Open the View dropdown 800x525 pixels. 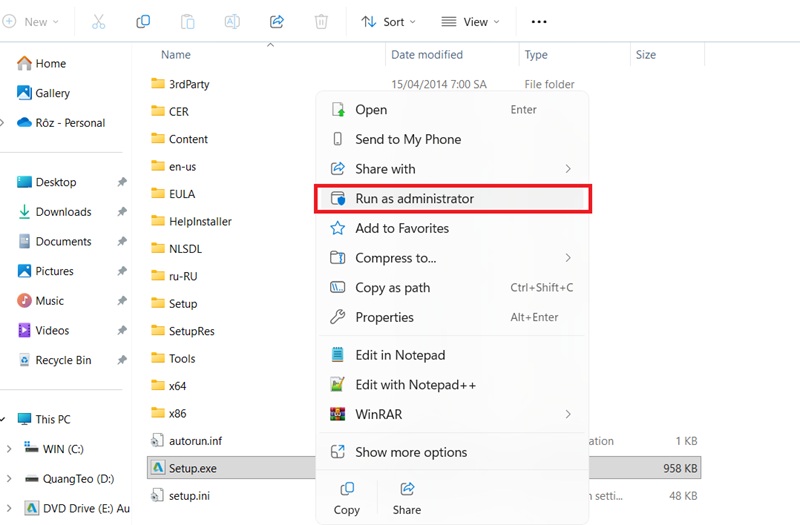click(470, 21)
